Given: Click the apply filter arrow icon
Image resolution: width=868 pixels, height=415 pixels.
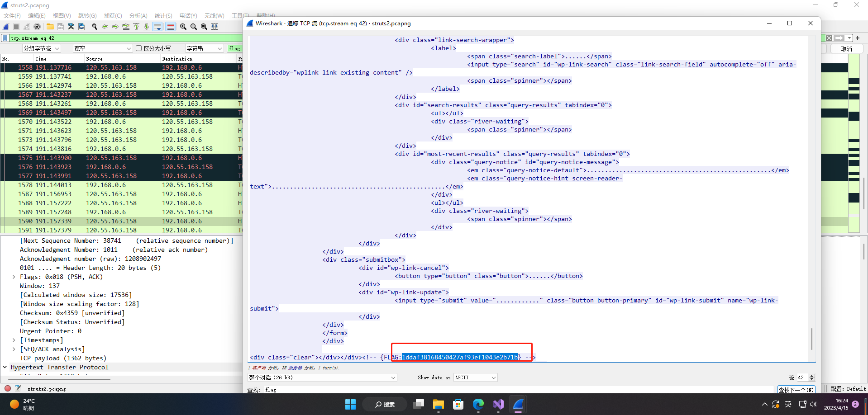Looking at the screenshot, I should point(839,38).
